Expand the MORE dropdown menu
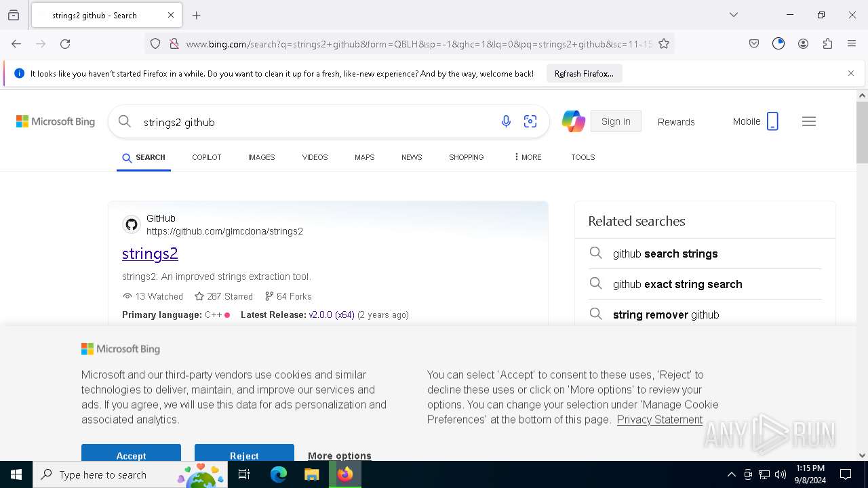868x488 pixels. click(x=528, y=157)
